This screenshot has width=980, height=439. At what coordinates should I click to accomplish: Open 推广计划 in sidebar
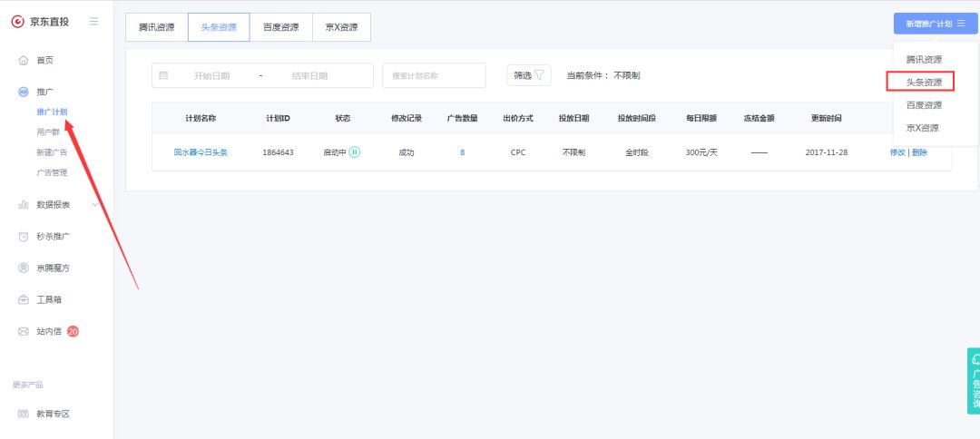pyautogui.click(x=52, y=112)
